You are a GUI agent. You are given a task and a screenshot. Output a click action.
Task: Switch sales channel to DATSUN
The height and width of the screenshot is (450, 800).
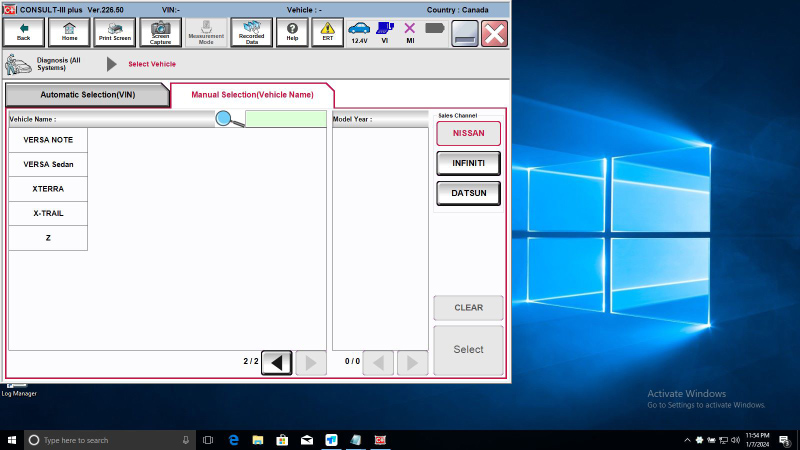[468, 193]
